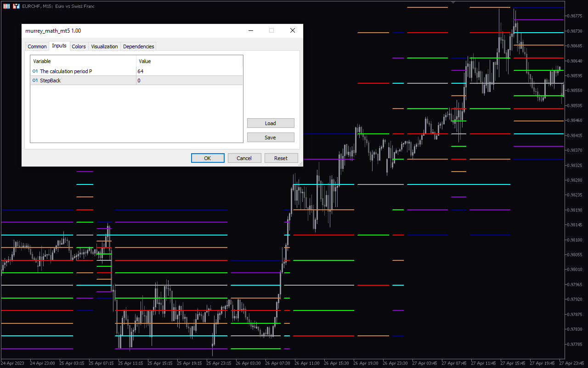The height and width of the screenshot is (368, 588).
Task: Click the '26 Apr 11:30' time axis label
Action: coord(307,363)
